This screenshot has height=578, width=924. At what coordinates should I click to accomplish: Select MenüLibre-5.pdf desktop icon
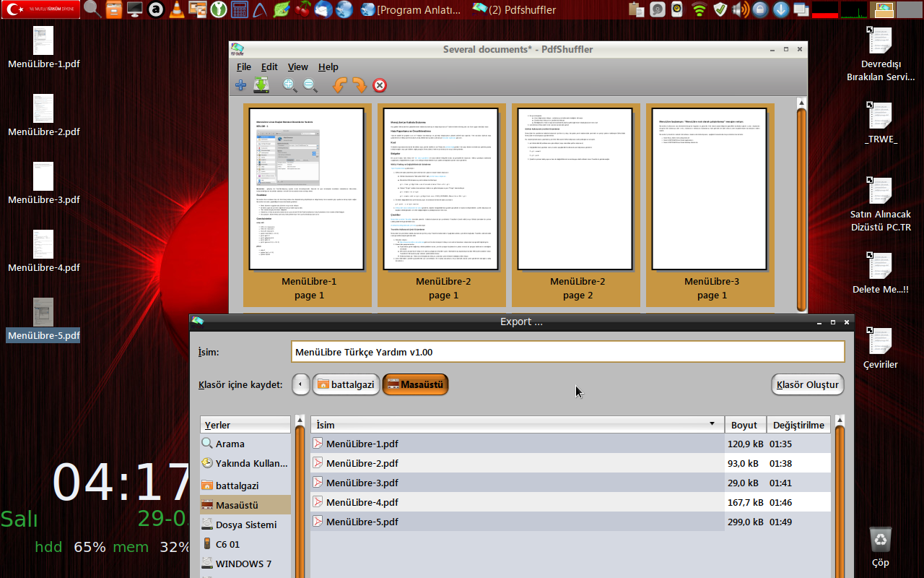point(43,319)
